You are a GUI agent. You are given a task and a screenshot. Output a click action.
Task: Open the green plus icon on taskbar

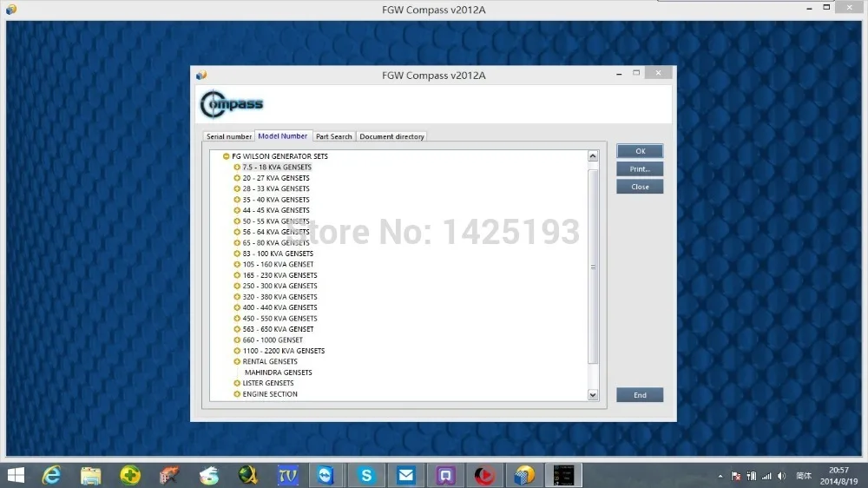coord(130,475)
